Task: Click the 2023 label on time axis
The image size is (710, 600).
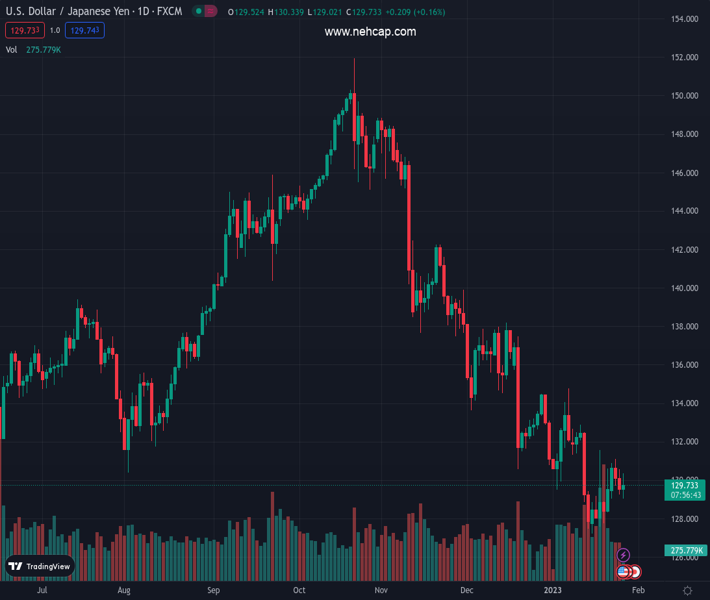Action: (x=553, y=590)
